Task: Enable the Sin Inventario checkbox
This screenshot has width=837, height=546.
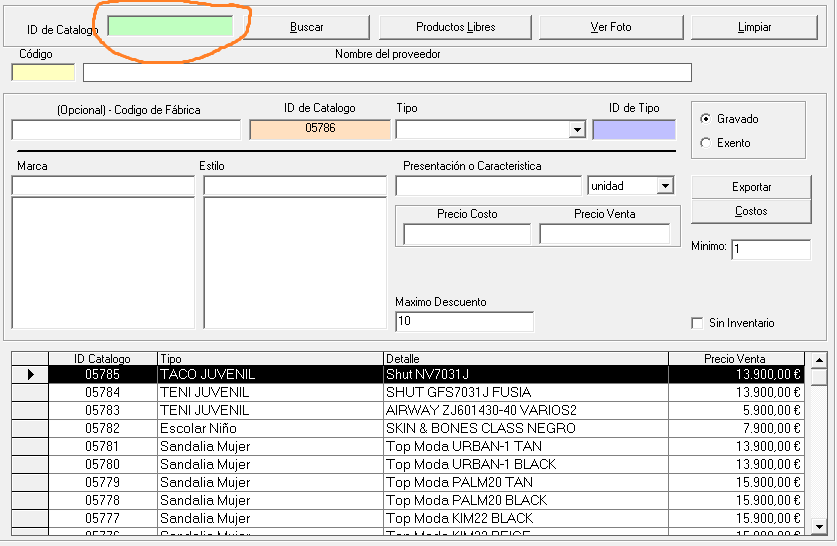Action: click(x=698, y=323)
